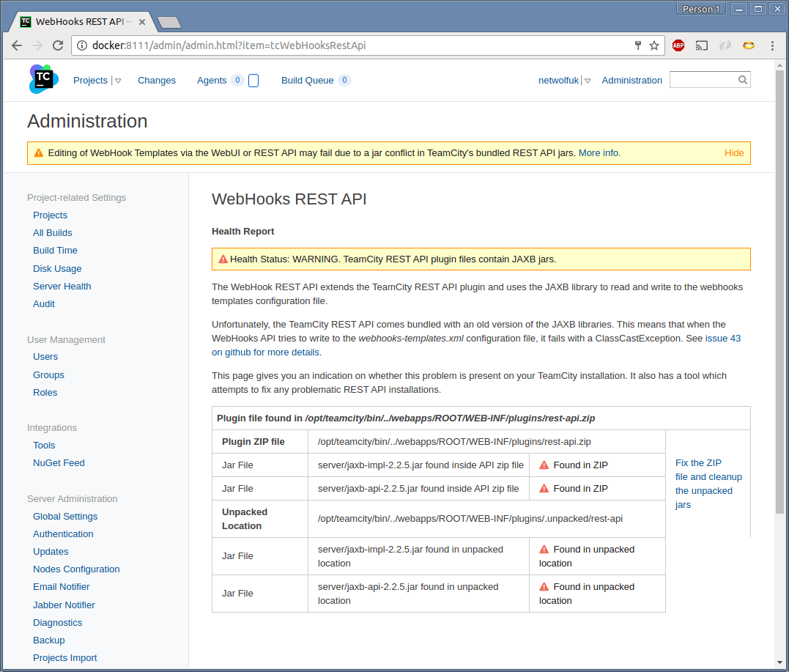The image size is (789, 672).
Task: Open Tools under Integrations
Action: pyautogui.click(x=44, y=446)
